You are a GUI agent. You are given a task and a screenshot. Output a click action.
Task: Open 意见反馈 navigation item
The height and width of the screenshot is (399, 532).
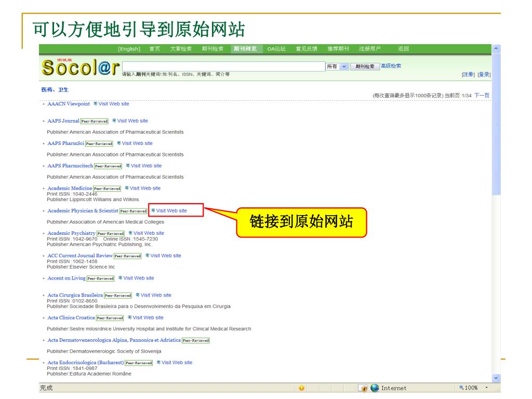(x=307, y=49)
